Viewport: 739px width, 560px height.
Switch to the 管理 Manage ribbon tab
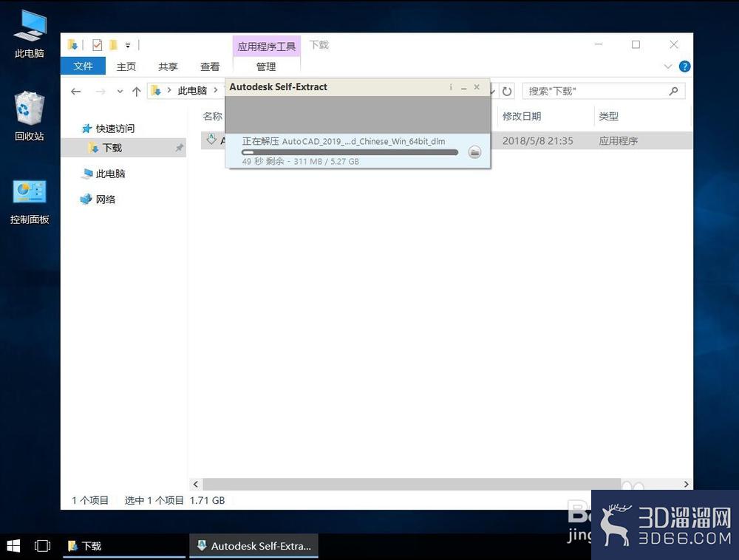(266, 66)
